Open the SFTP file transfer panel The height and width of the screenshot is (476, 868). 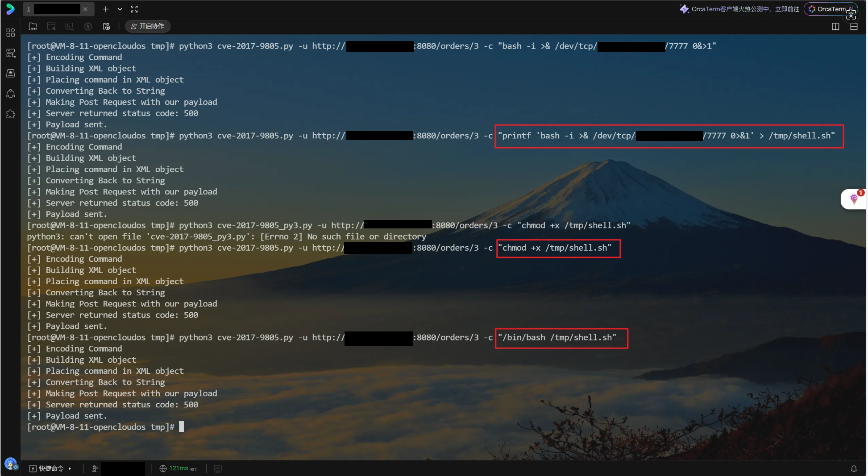click(x=33, y=26)
